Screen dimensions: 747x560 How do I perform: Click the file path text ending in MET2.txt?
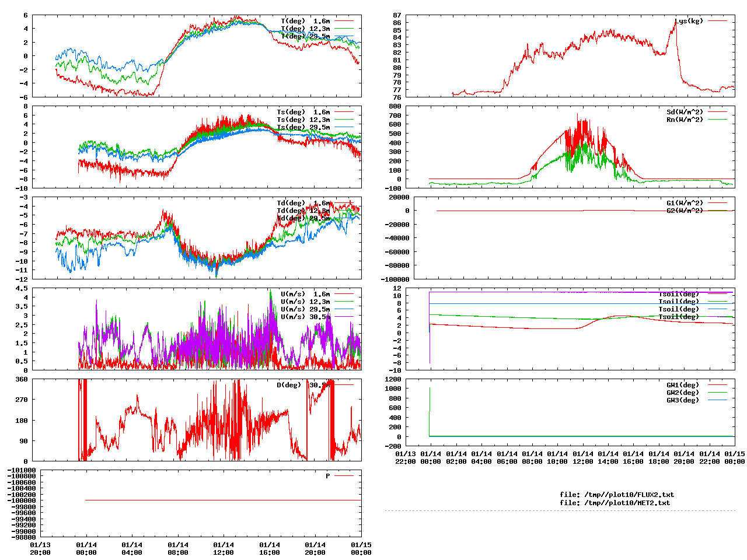(x=615, y=502)
